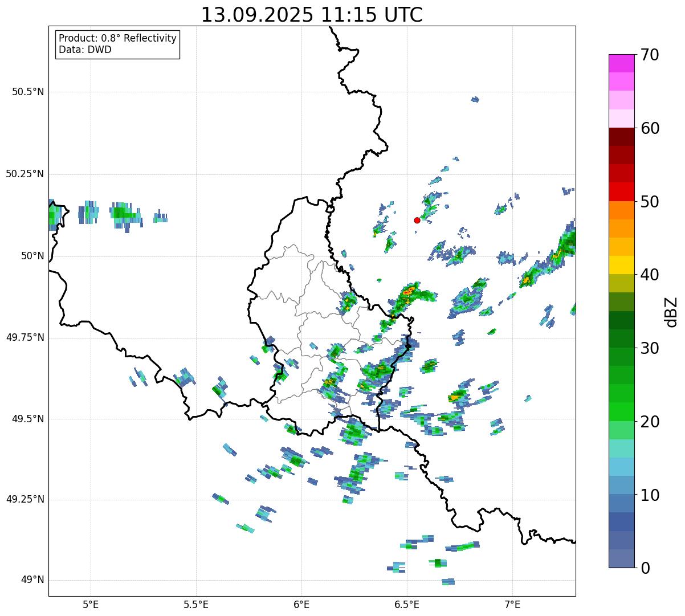Click the '50°N' latitude label
685x616 pixels.
[x=32, y=256]
